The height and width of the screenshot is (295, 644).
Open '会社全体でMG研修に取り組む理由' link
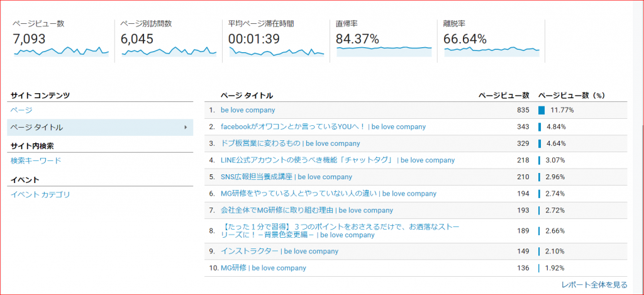[x=307, y=210]
